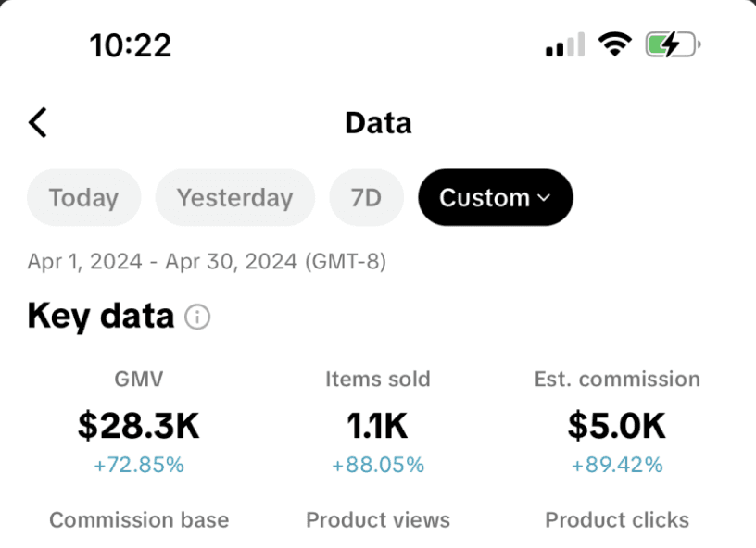This screenshot has width=756, height=548.
Task: Tap the 10:22 clock in status bar
Action: (x=131, y=45)
